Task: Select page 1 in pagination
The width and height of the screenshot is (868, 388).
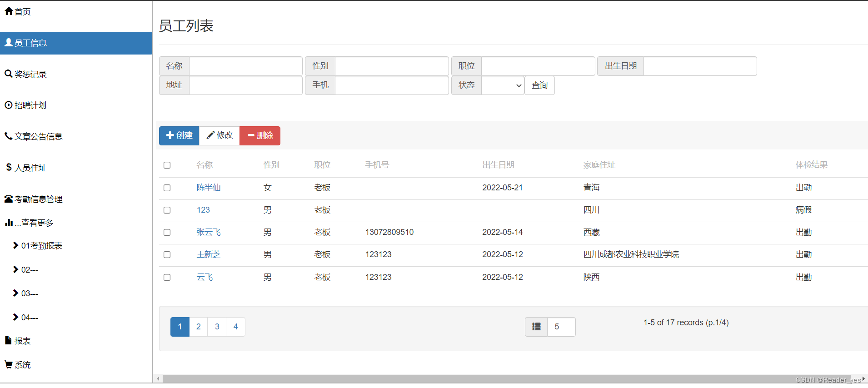Action: point(180,327)
